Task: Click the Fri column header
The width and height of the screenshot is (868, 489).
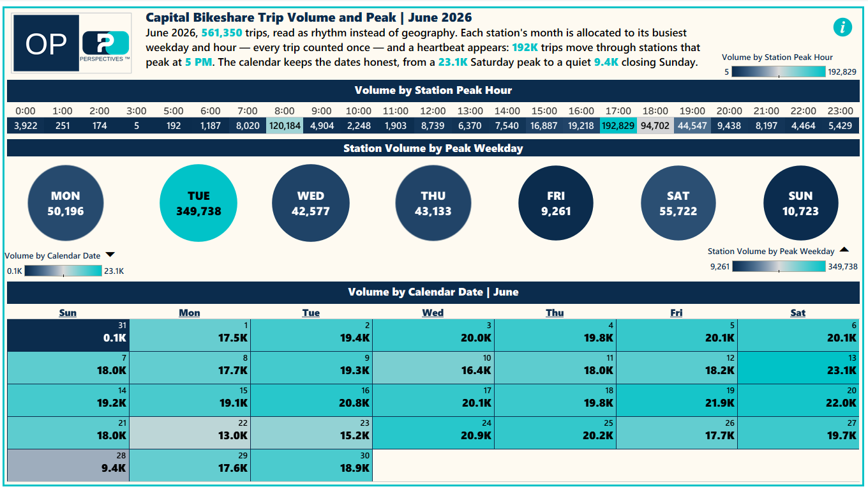Action: (x=677, y=313)
